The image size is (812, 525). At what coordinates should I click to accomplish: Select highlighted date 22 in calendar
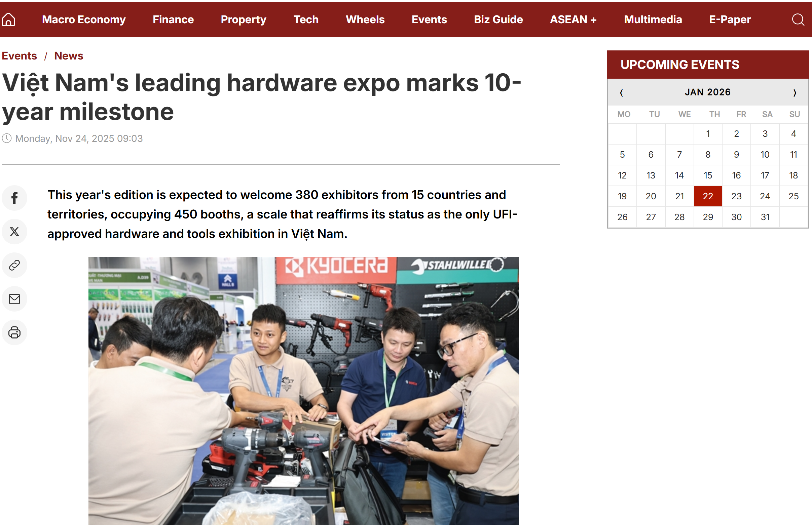(708, 196)
